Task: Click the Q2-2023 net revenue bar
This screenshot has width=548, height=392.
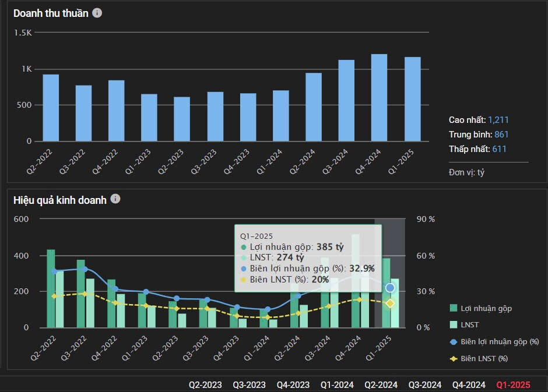Action: [x=182, y=119]
